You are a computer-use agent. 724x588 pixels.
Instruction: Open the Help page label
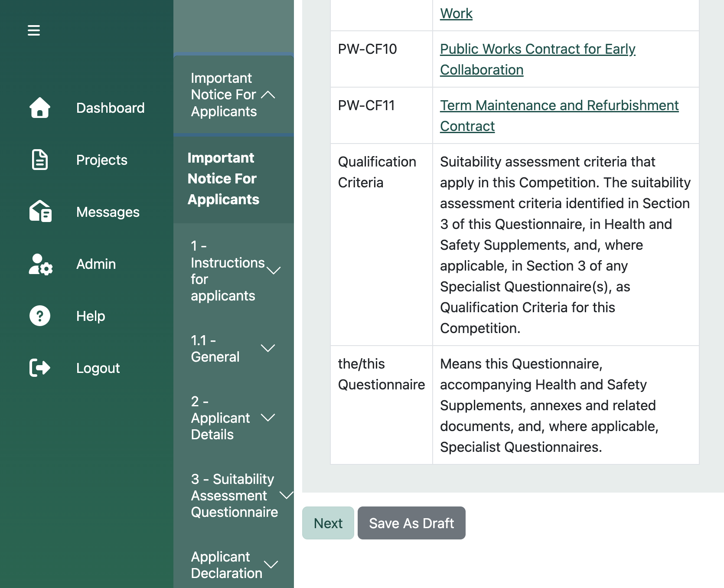(x=91, y=316)
